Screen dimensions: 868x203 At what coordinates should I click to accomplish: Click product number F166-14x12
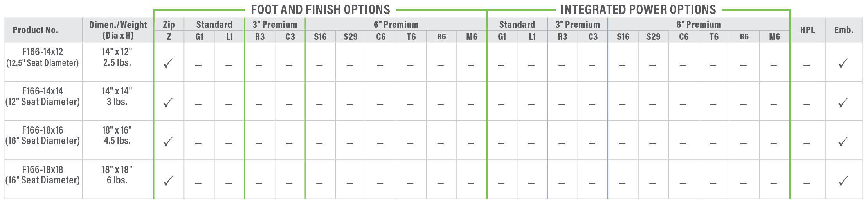pyautogui.click(x=43, y=52)
